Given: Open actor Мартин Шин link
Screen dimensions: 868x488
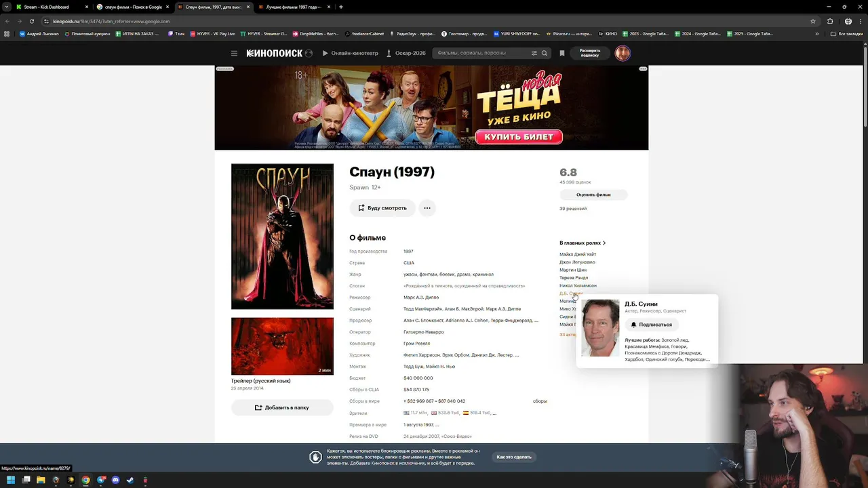Looking at the screenshot, I should pos(573,270).
